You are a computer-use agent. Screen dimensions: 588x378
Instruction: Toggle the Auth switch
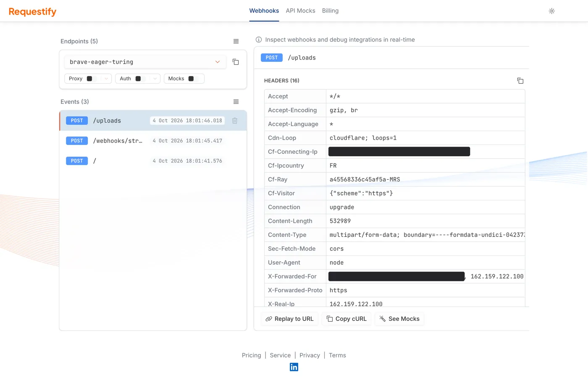click(140, 79)
